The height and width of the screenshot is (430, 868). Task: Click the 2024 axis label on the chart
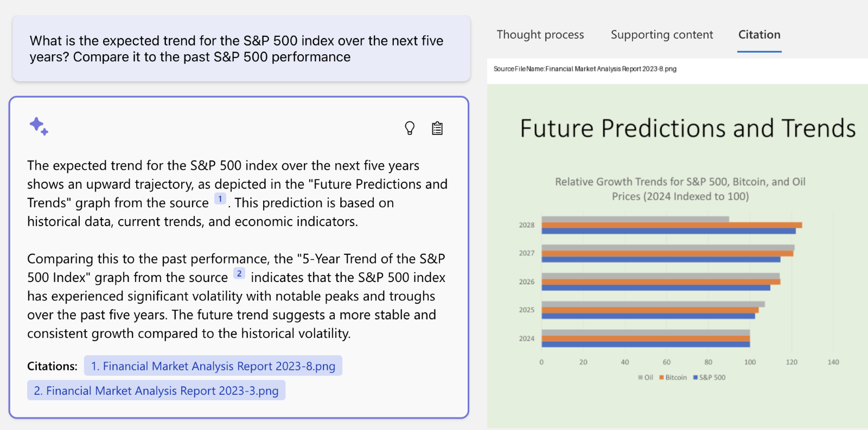coord(525,337)
